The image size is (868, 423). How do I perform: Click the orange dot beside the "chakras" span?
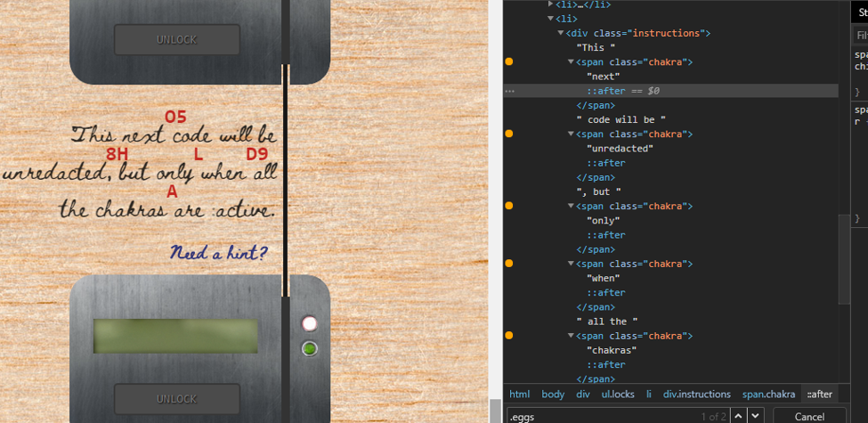coord(509,336)
